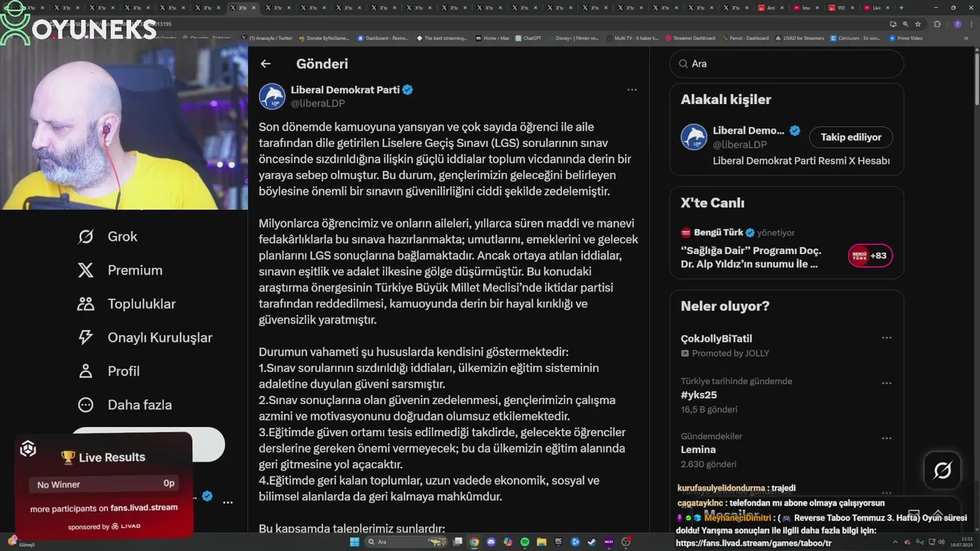
Task: Open ÇokJollyBiTatil promoted trend
Action: click(x=717, y=338)
